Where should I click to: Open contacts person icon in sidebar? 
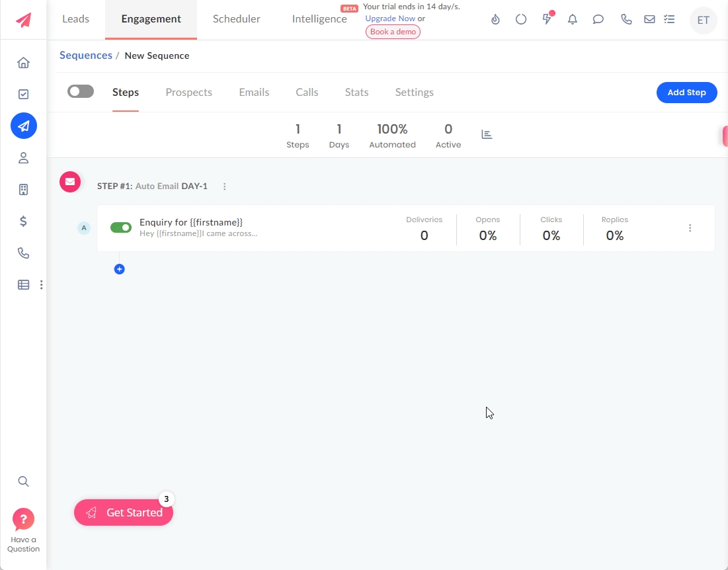tap(23, 158)
